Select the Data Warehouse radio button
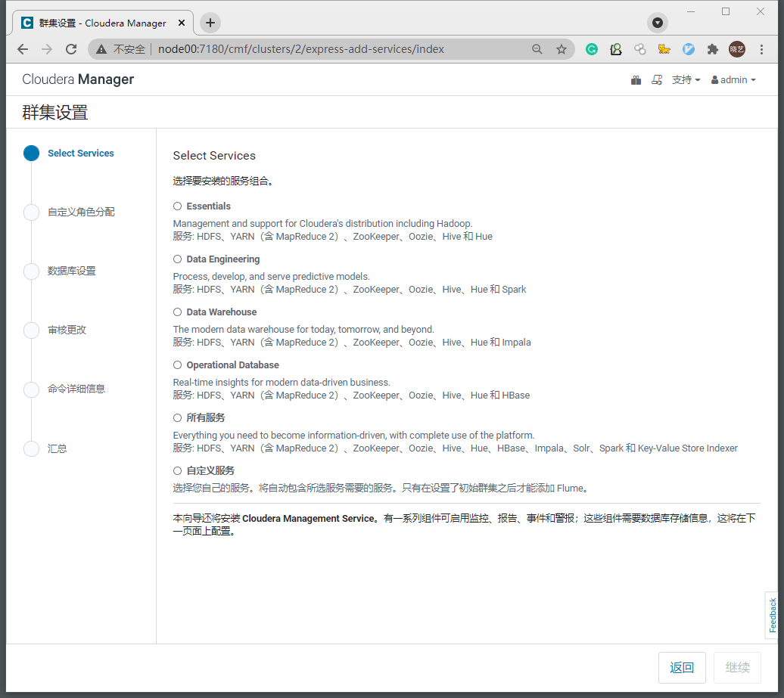784x698 pixels. click(178, 312)
